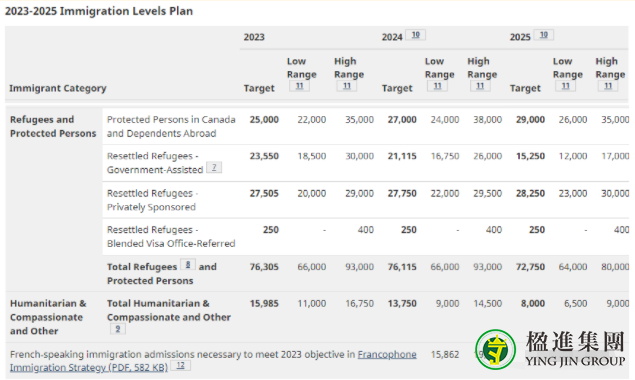
Task: Open footnote 8 beside Total Refugees
Action: [188, 265]
